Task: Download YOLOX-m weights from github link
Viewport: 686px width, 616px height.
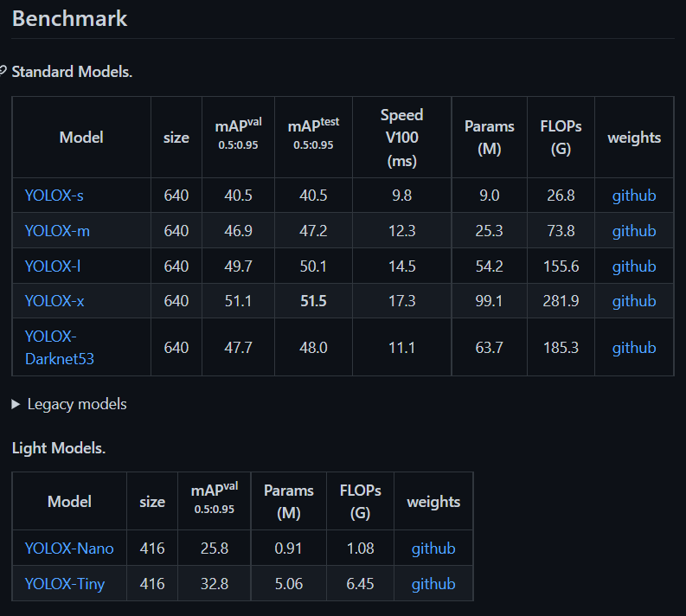Action: coord(634,231)
